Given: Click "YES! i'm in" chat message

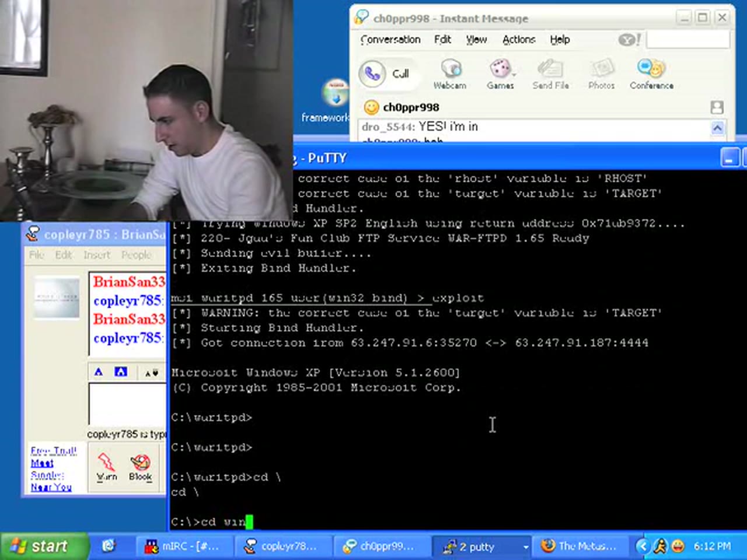Looking at the screenshot, I should [x=448, y=127].
